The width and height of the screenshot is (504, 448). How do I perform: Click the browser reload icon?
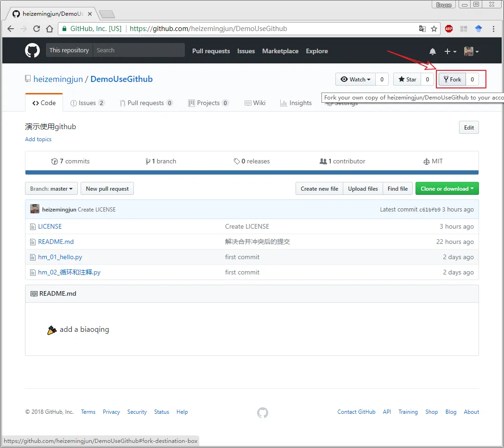point(37,29)
